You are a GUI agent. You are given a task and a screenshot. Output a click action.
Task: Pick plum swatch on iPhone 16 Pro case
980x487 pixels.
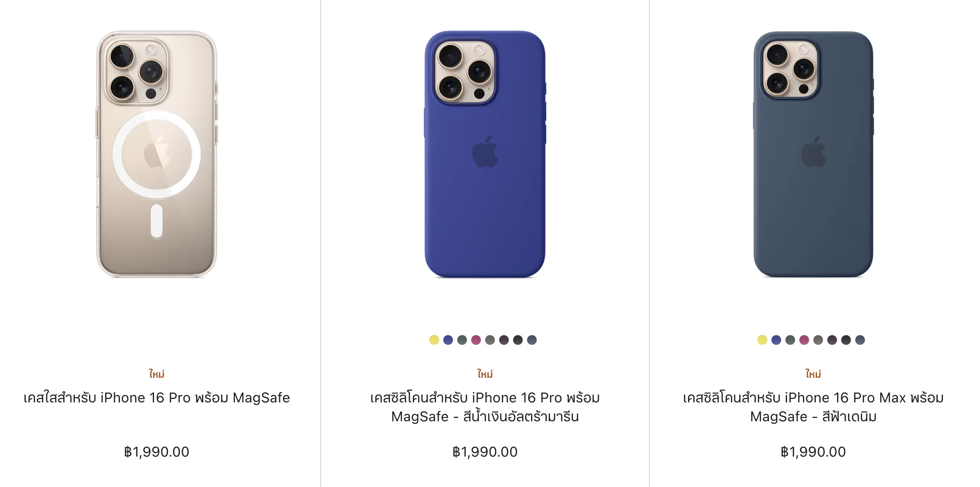[x=504, y=340]
